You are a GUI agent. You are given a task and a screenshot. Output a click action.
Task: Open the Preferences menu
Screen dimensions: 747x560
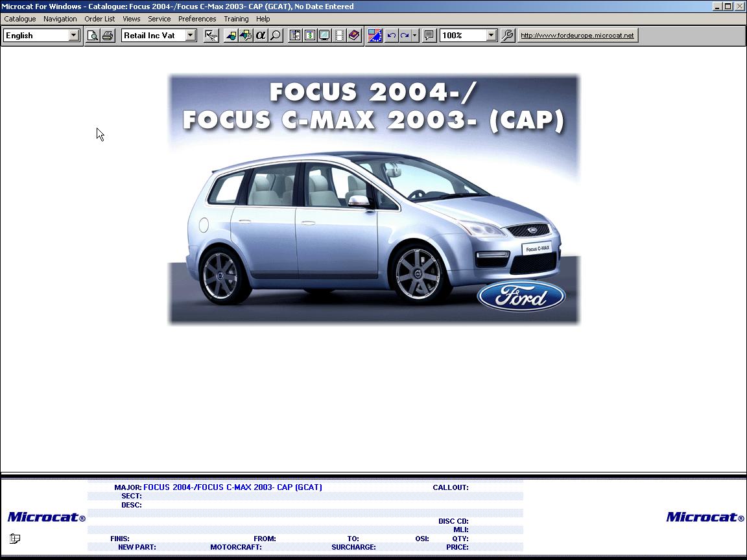point(196,19)
